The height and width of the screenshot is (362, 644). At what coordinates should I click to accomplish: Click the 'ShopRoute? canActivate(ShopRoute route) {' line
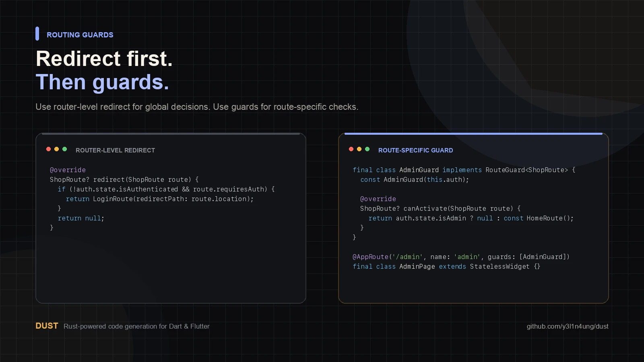coord(440,208)
